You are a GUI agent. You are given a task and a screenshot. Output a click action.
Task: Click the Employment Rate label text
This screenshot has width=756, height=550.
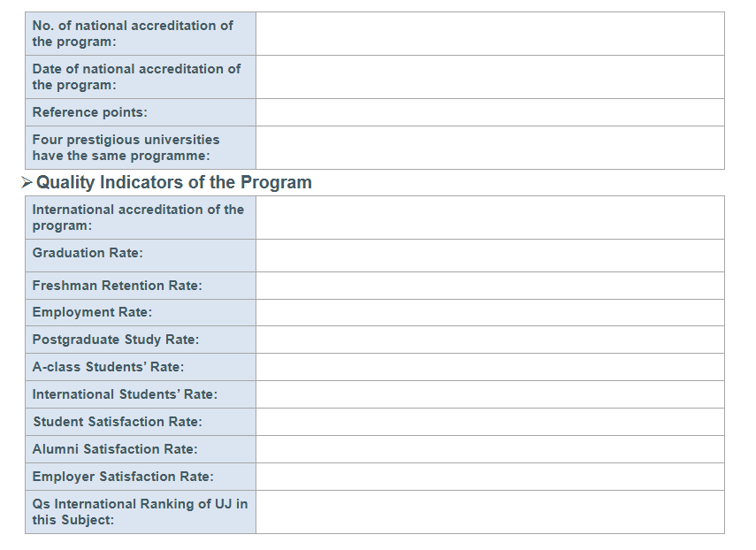coord(92,312)
